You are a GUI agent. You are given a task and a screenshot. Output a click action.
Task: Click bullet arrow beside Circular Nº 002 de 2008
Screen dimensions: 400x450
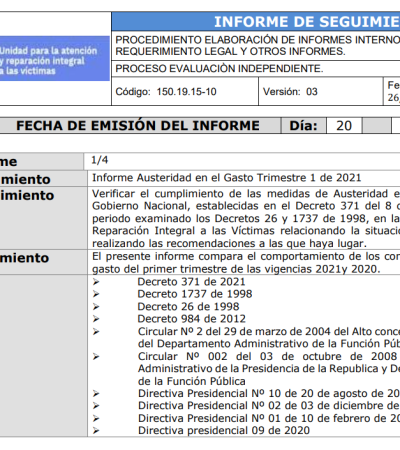click(96, 357)
